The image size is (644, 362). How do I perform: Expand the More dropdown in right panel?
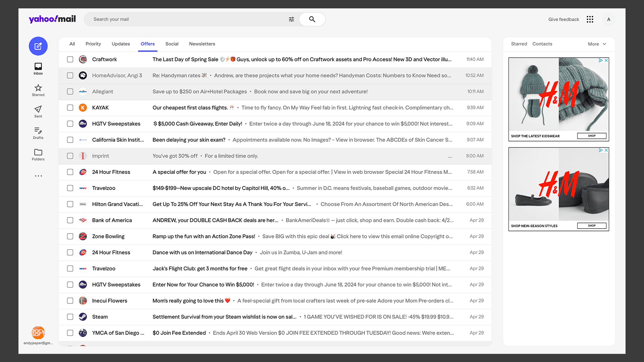597,44
